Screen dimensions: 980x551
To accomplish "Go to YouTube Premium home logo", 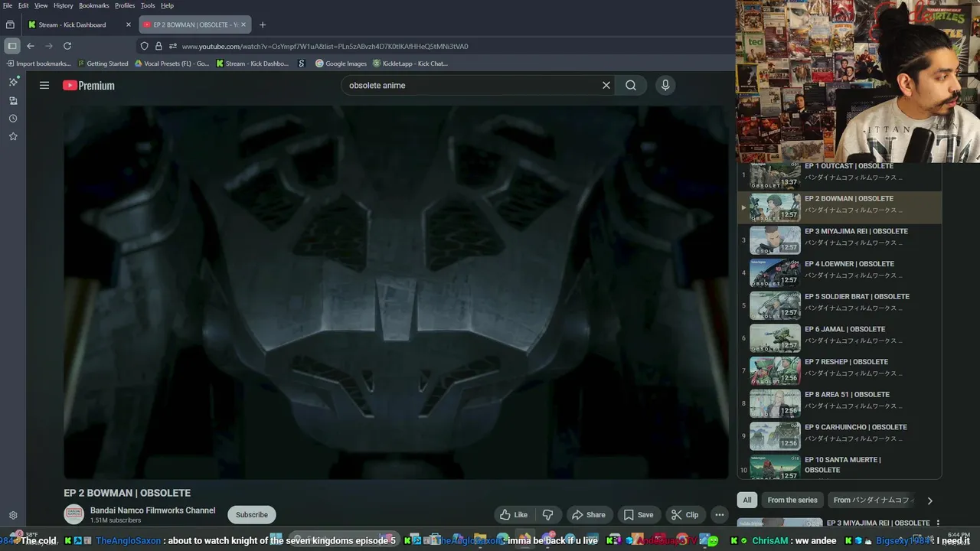I will pyautogui.click(x=89, y=86).
